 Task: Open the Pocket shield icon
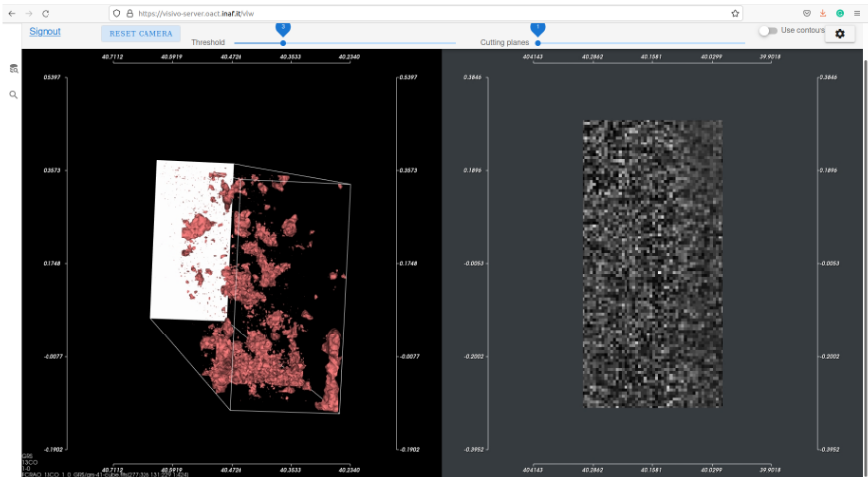[x=807, y=13]
